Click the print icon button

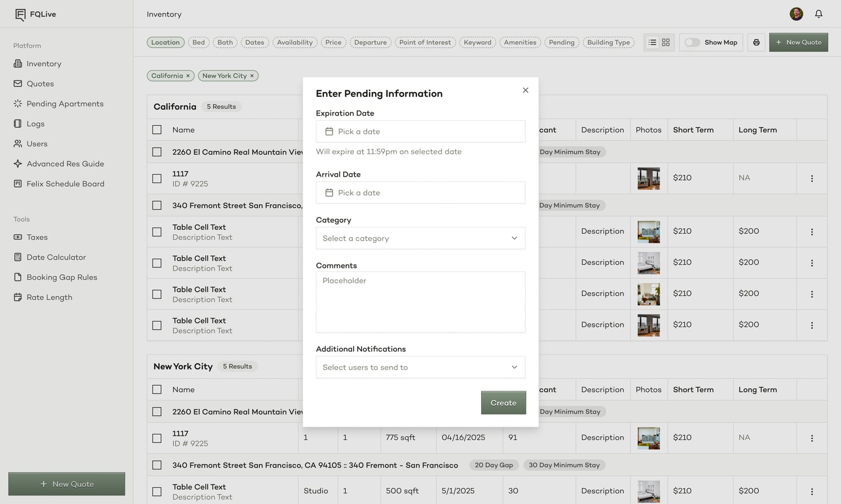coord(756,42)
